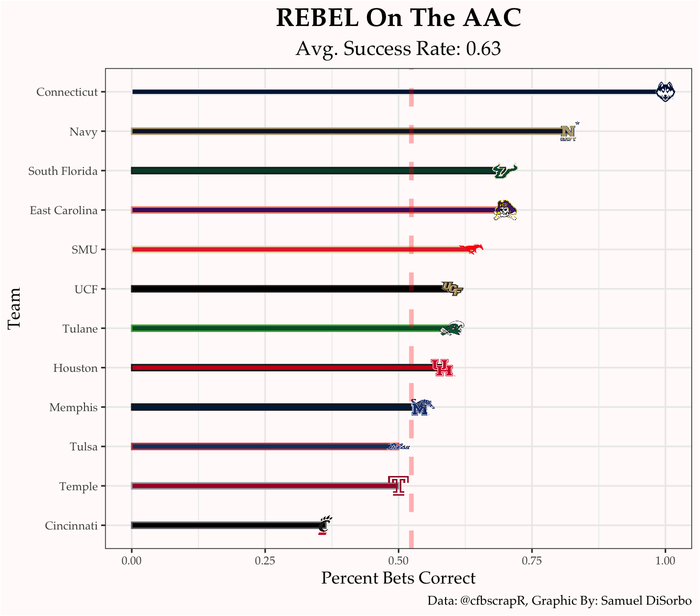Click the Connecticut navy bar
This screenshot has width=700, height=616.
point(344,92)
